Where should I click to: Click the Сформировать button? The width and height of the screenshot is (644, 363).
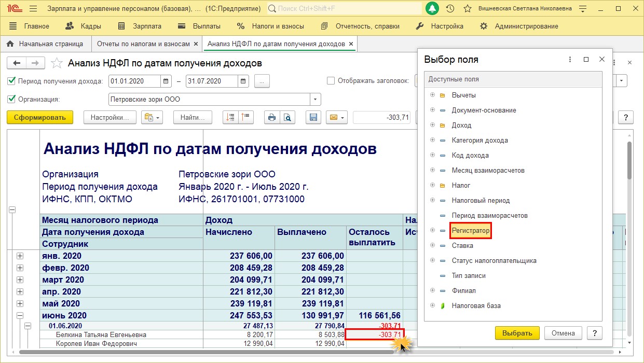(40, 118)
